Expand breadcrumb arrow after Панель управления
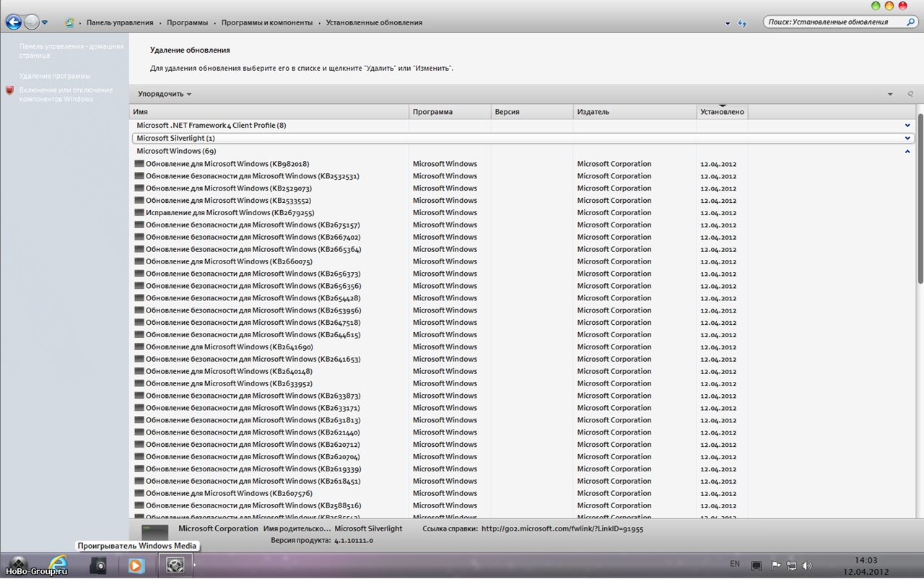The width and height of the screenshot is (924, 579). (x=160, y=23)
